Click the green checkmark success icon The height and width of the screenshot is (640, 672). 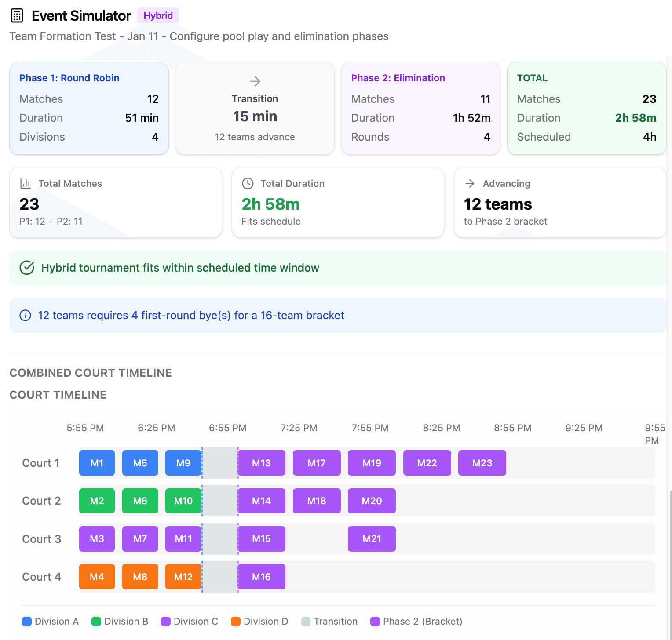pyautogui.click(x=27, y=268)
